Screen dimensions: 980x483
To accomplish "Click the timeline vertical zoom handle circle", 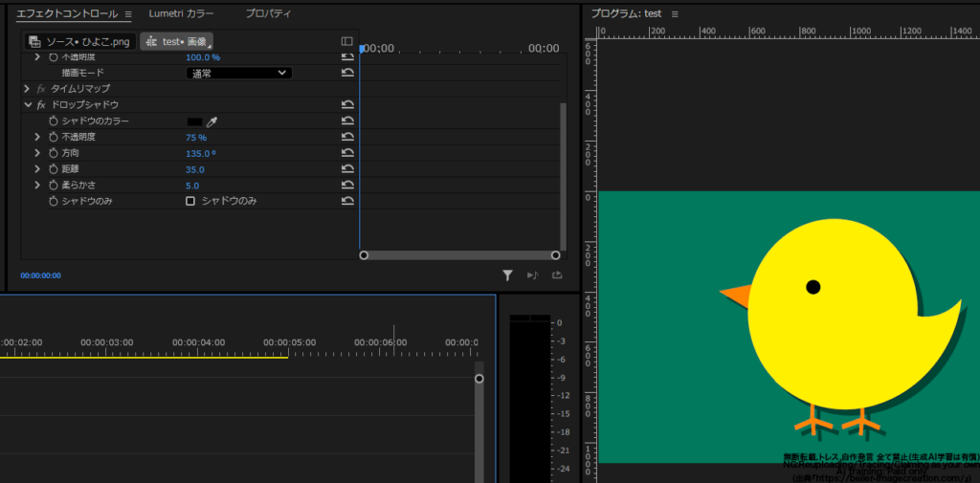I will point(479,379).
